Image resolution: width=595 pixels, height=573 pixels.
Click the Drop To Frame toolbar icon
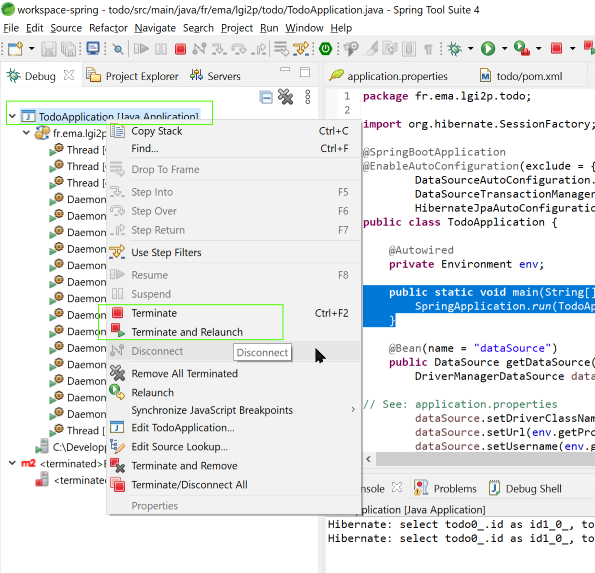coord(282,49)
